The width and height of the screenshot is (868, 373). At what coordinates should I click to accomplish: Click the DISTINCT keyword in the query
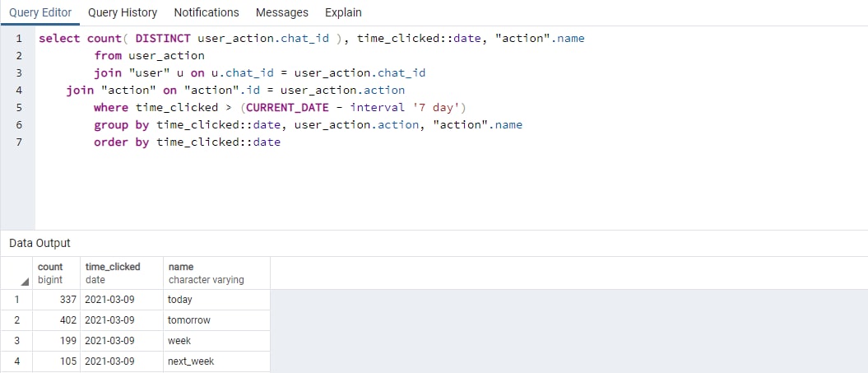pyautogui.click(x=163, y=38)
